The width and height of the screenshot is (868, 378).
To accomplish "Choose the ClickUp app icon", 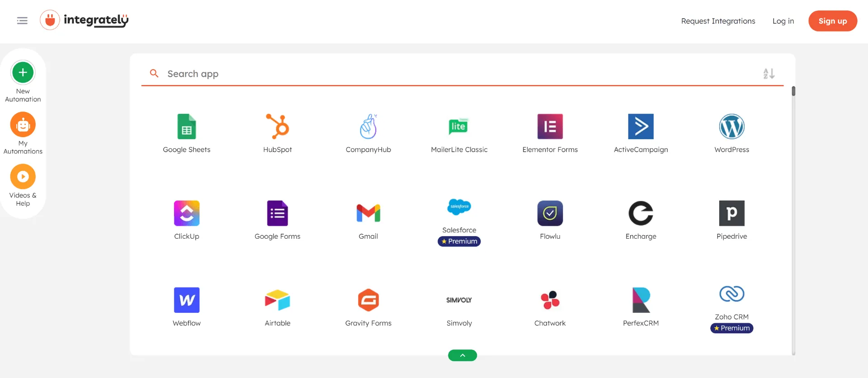I will 187,213.
